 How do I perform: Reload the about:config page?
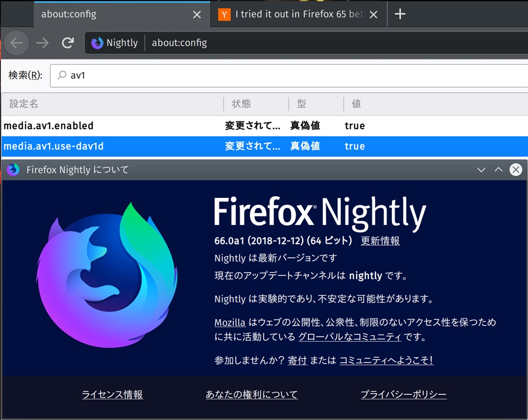point(68,43)
